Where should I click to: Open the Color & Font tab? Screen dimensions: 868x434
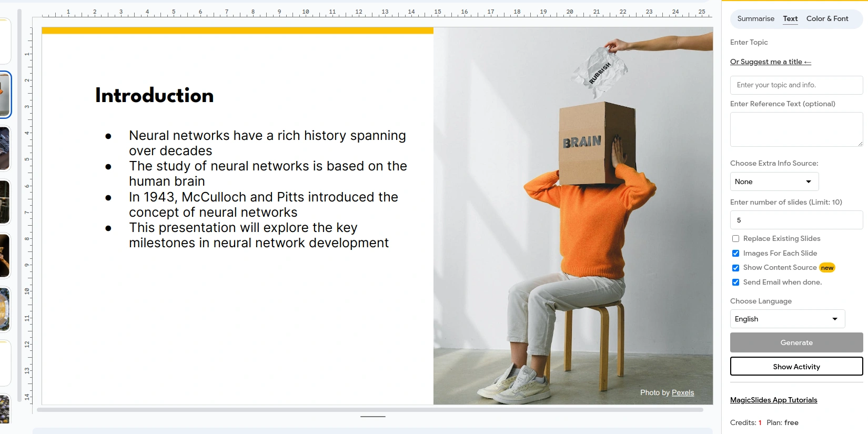coord(827,18)
